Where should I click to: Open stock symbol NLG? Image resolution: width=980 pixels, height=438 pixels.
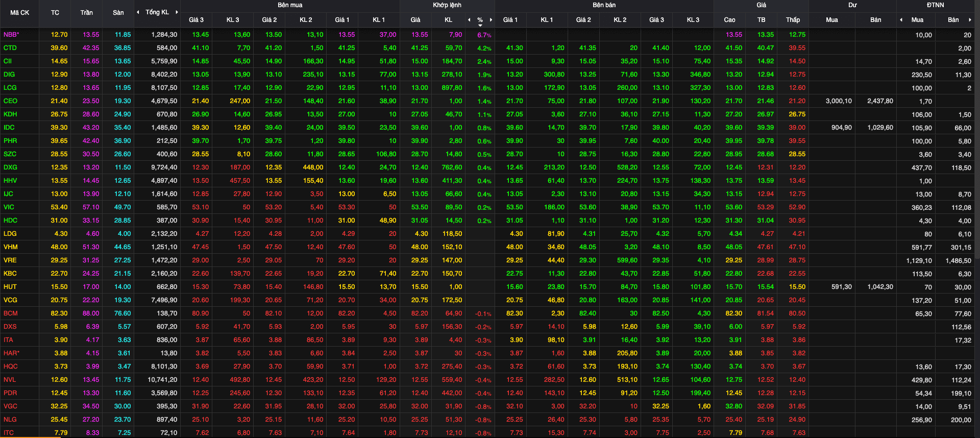coord(10,420)
